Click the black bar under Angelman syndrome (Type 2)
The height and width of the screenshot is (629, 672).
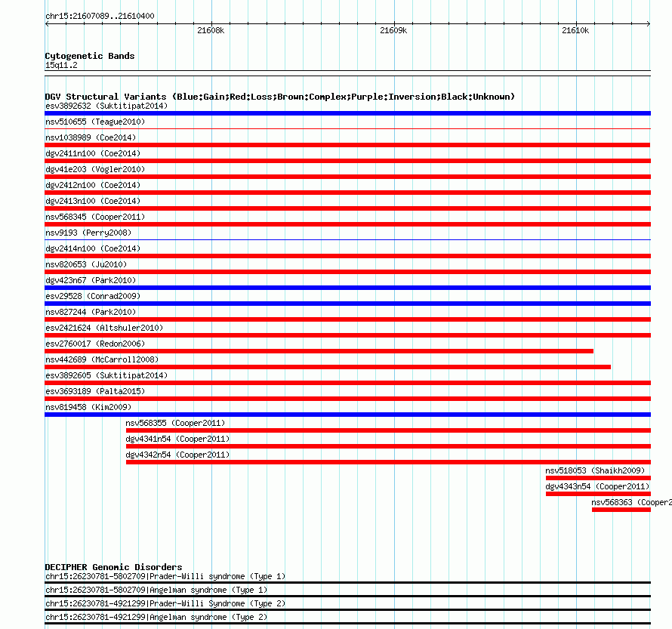point(347,624)
